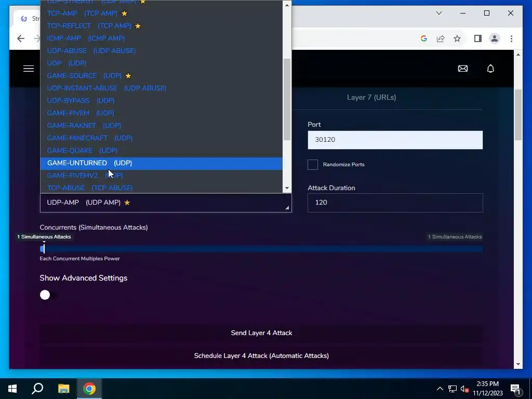Click Schedule Layer 4 Attack (Automatic Attacks)

click(x=261, y=355)
